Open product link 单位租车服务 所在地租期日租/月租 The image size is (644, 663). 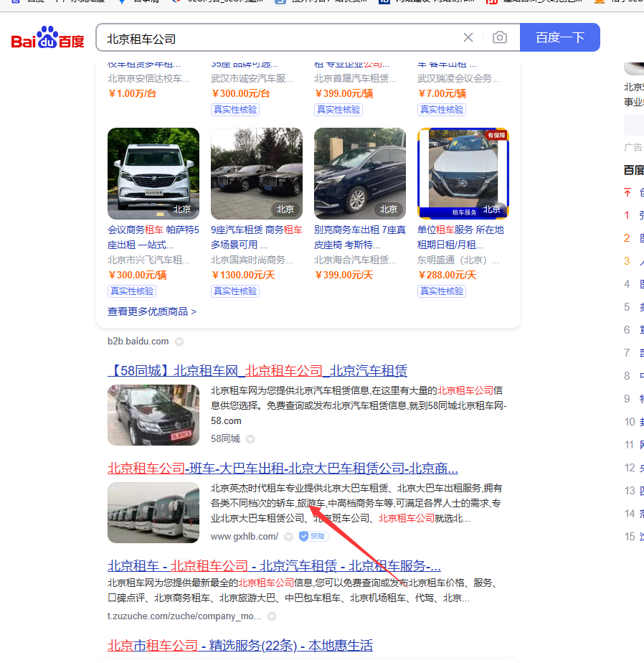[460, 238]
